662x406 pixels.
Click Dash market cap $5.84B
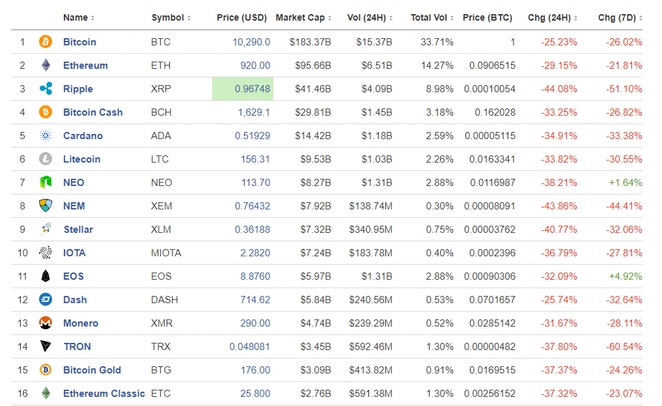click(x=315, y=300)
